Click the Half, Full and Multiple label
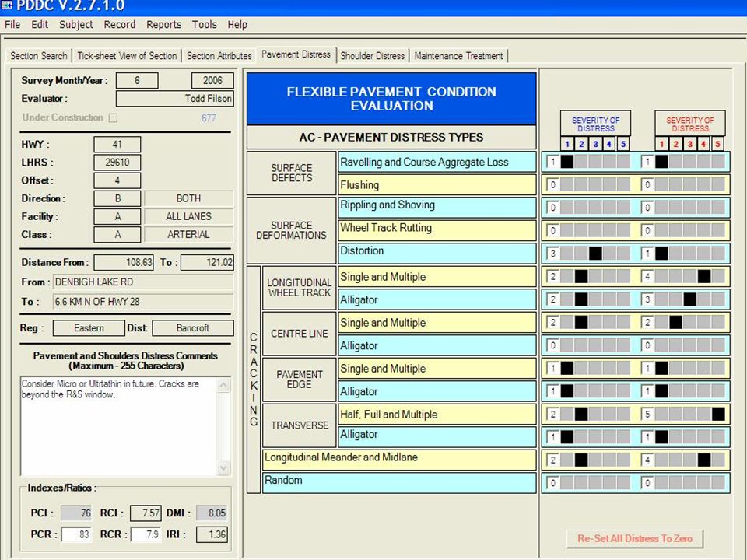The width and height of the screenshot is (747, 560). tap(437, 415)
